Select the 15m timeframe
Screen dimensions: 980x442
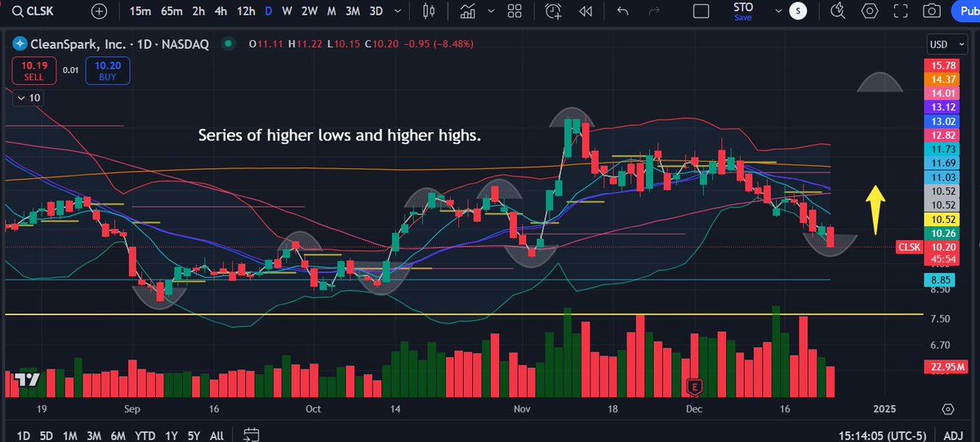point(140,11)
